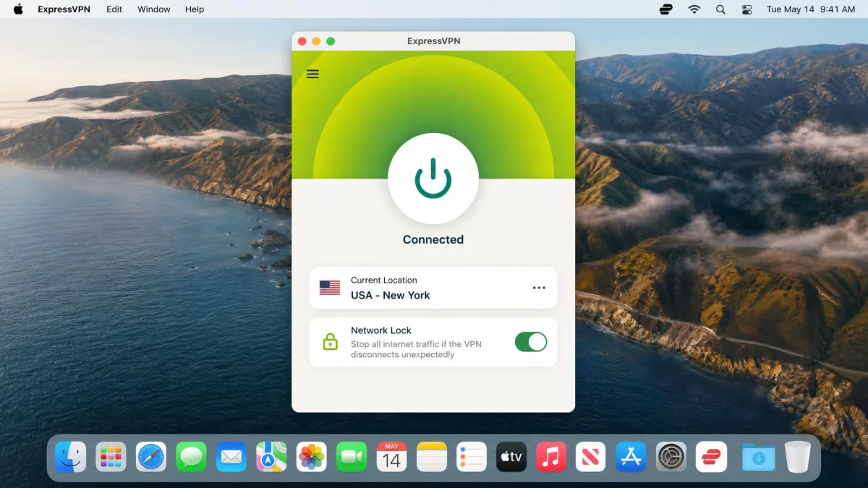The height and width of the screenshot is (488, 868).
Task: Click the Connected status label
Action: tap(433, 239)
